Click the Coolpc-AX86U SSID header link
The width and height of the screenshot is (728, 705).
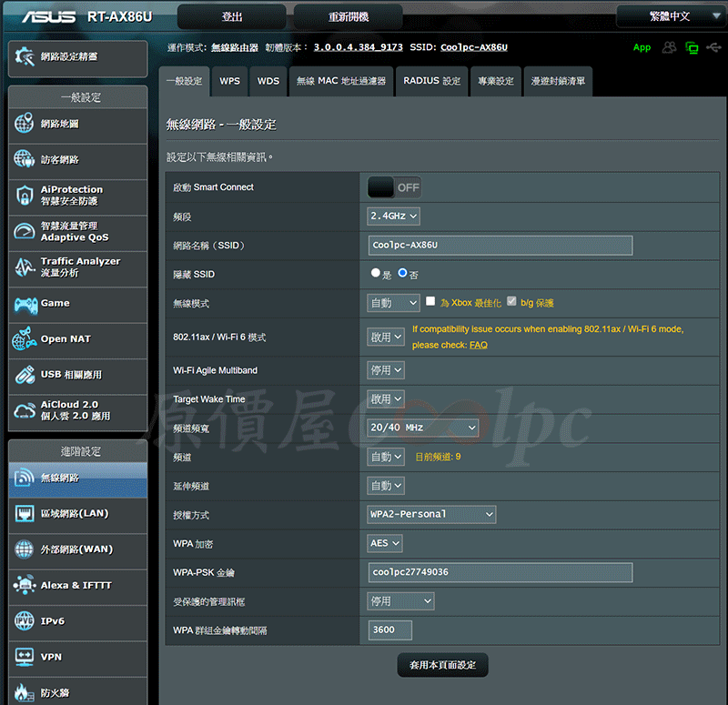click(x=474, y=47)
